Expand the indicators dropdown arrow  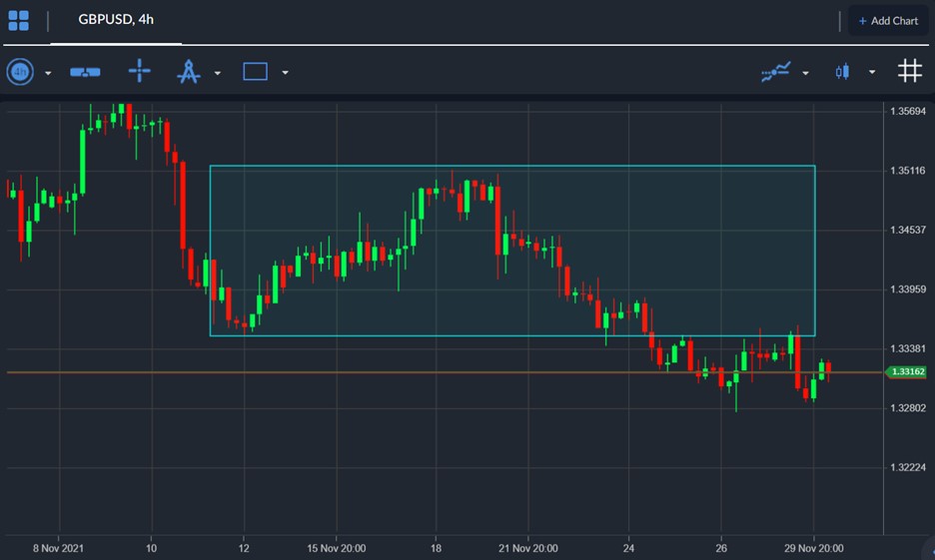805,73
